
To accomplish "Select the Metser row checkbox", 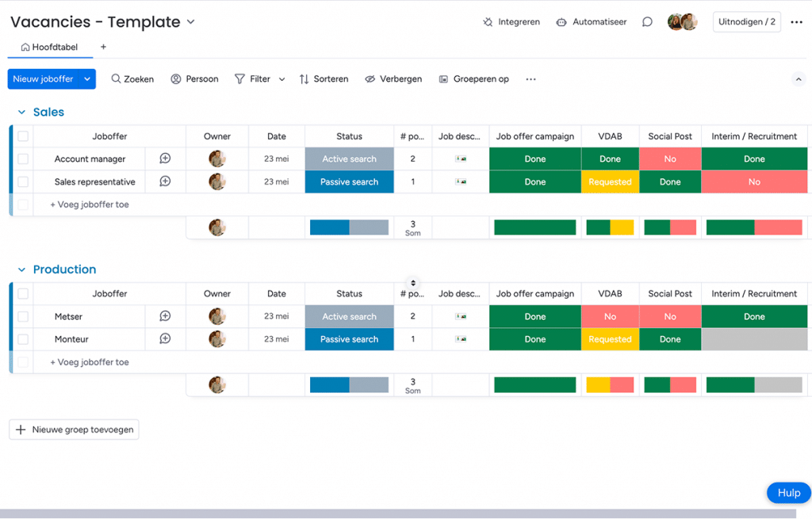I will (23, 316).
